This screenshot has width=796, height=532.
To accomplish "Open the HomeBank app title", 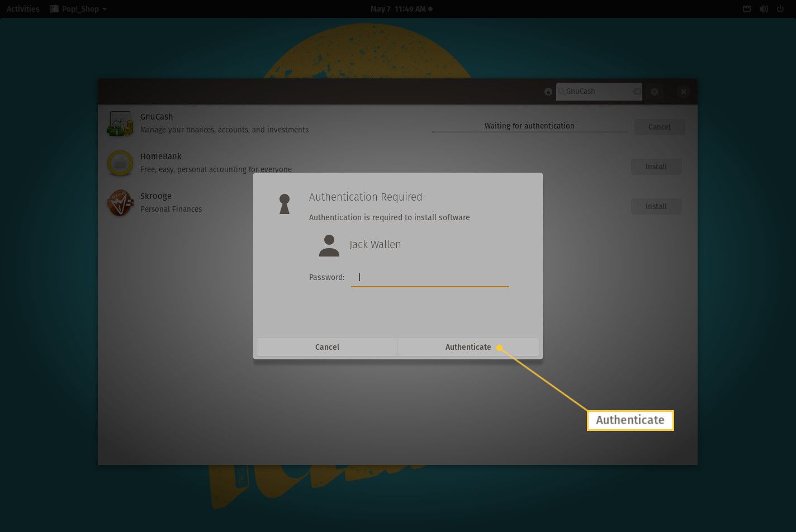I will (161, 156).
